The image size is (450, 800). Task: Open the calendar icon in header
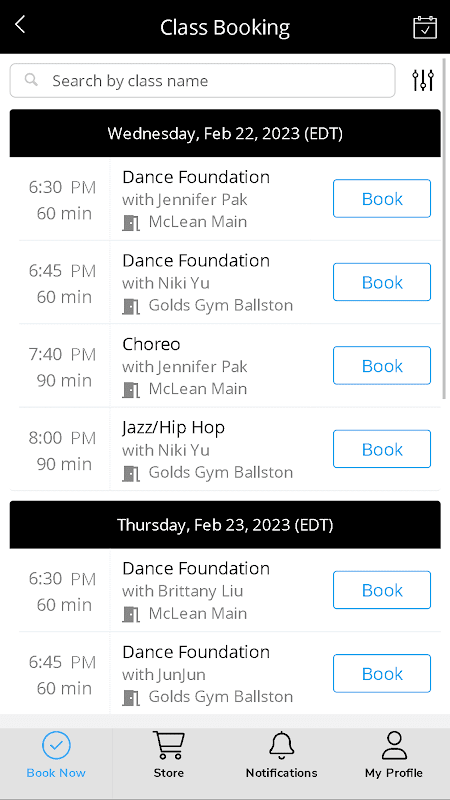tap(424, 27)
